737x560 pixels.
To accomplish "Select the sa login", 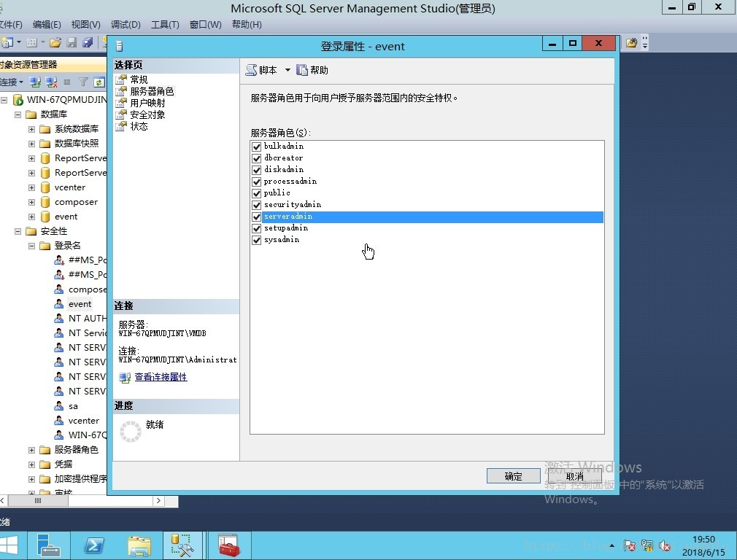I will (x=73, y=406).
